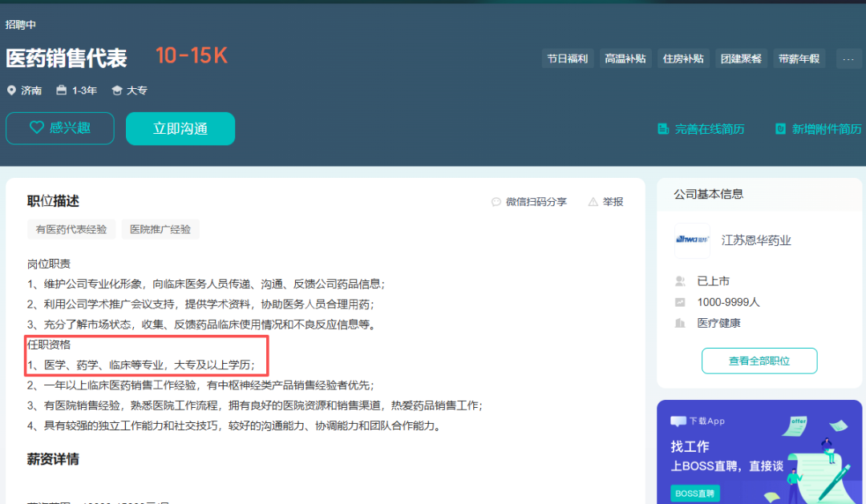
Task: Click the 有医药代表经验 keyword tag
Action: (x=71, y=229)
